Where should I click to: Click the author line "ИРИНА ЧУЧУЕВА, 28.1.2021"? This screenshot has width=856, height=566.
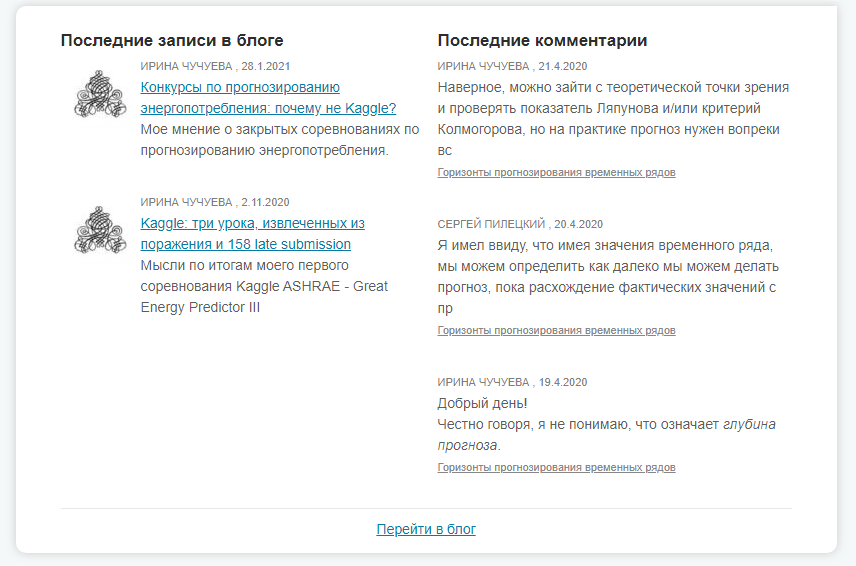click(x=215, y=66)
